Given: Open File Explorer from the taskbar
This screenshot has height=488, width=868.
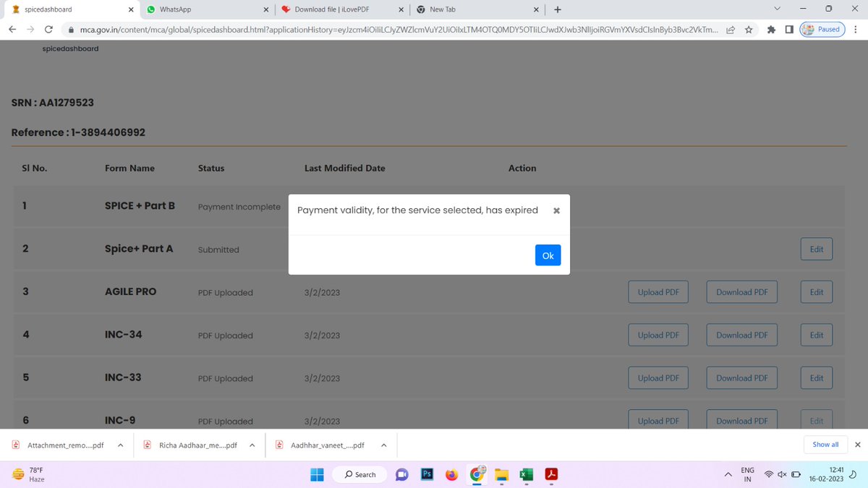Looking at the screenshot, I should pyautogui.click(x=501, y=474).
